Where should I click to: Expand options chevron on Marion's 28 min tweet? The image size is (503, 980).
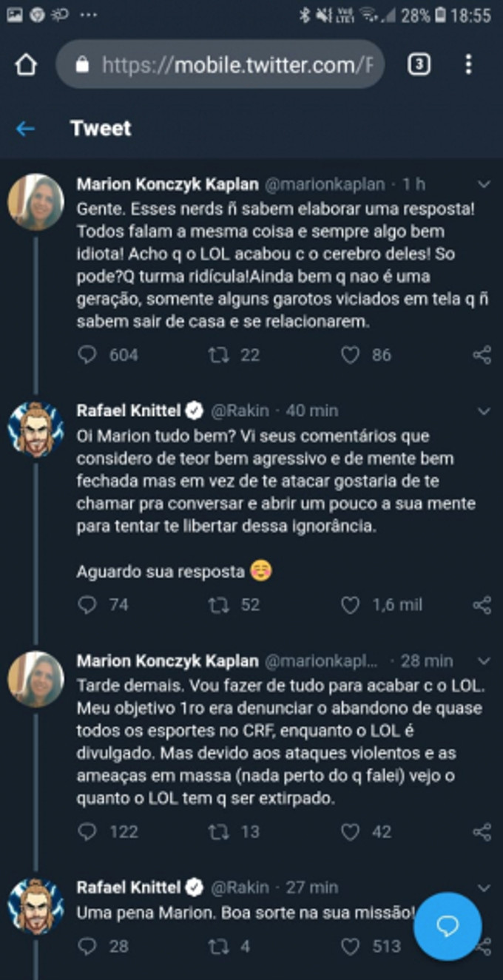[484, 660]
